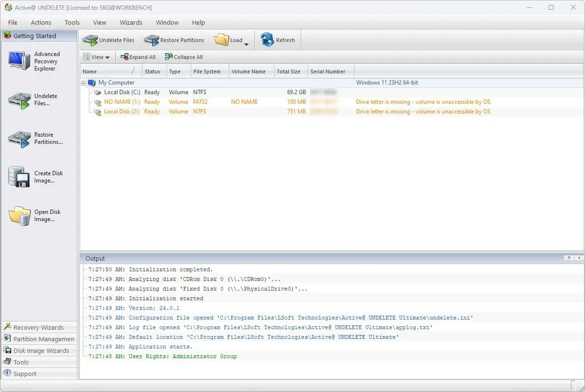Select the Local Disk (2:) volume row
The width and height of the screenshot is (585, 392).
tap(331, 111)
